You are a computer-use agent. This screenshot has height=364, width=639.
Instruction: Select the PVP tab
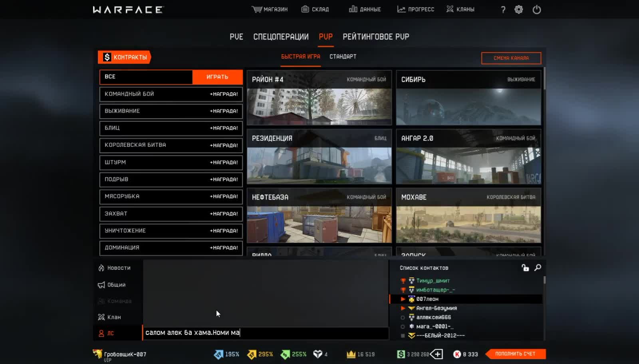click(x=325, y=37)
